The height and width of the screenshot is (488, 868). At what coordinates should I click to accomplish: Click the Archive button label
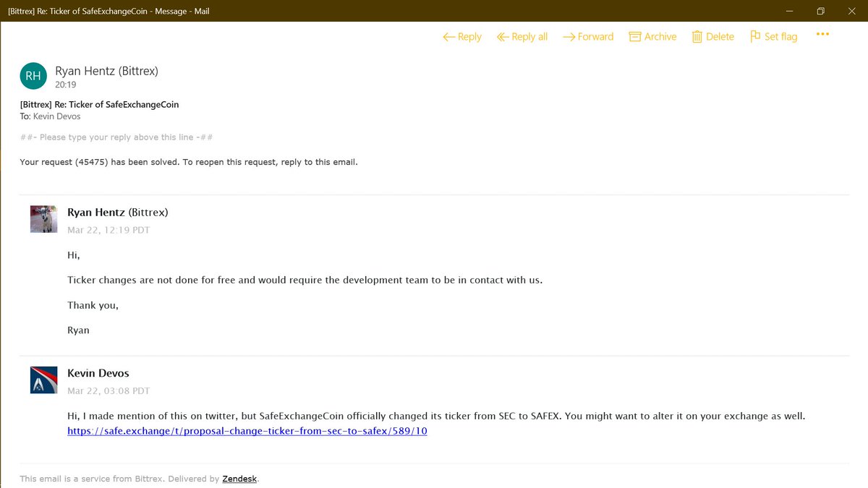pos(660,37)
